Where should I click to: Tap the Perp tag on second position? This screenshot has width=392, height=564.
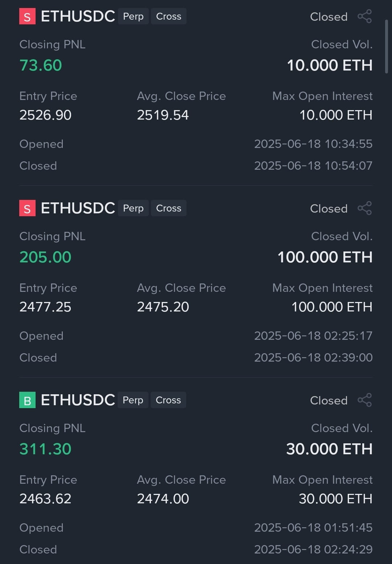[x=133, y=208]
